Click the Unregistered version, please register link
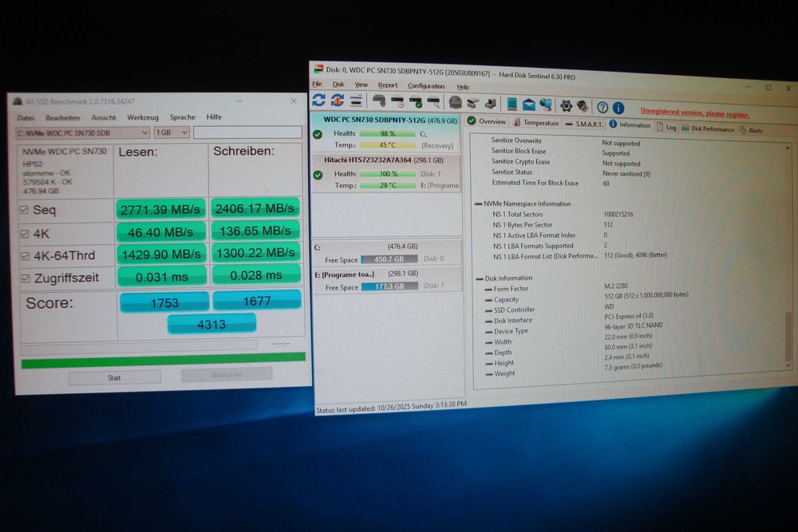Screen dimensions: 798x532 pyautogui.click(x=695, y=112)
